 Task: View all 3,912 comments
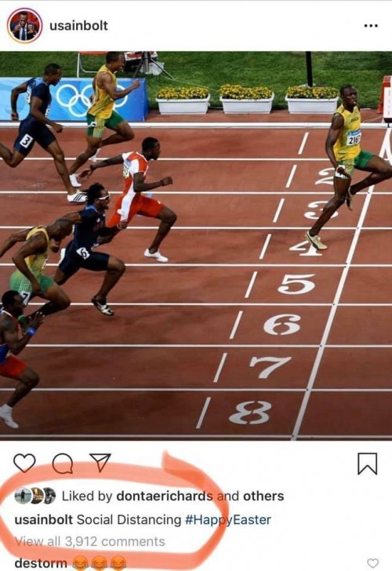click(x=89, y=541)
